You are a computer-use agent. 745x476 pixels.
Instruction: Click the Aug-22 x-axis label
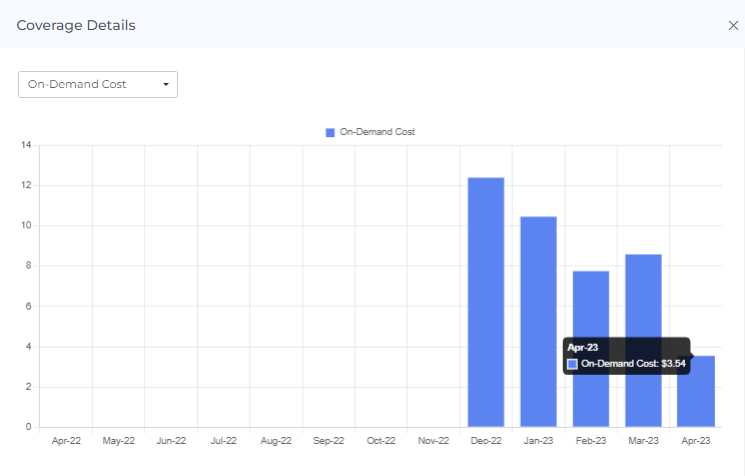click(x=276, y=440)
